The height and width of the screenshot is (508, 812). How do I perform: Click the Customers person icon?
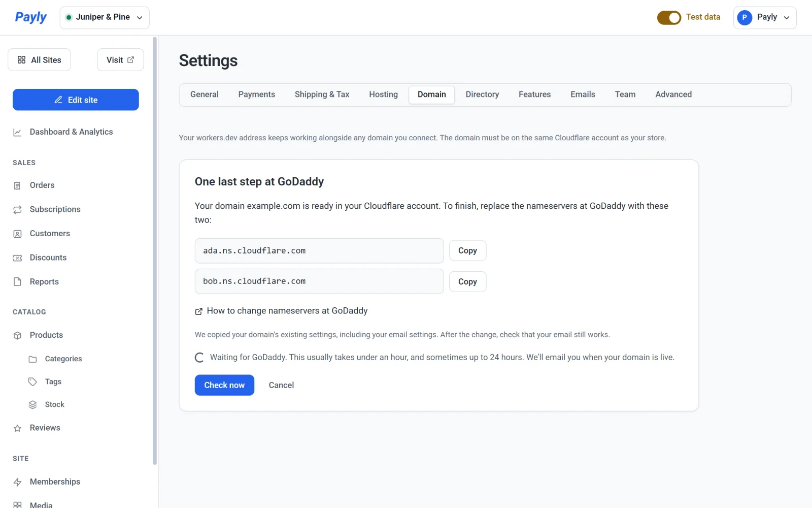(x=17, y=234)
